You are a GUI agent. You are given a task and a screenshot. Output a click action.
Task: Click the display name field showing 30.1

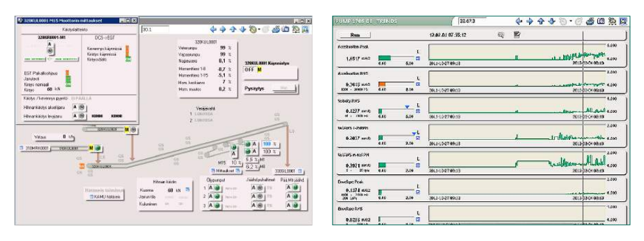(x=155, y=29)
